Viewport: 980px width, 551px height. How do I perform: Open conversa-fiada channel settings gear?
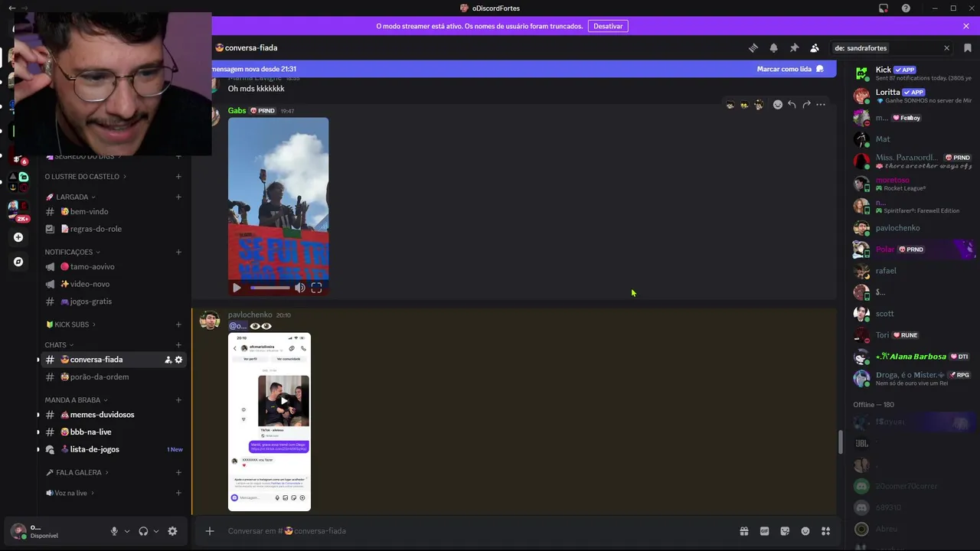click(x=179, y=360)
